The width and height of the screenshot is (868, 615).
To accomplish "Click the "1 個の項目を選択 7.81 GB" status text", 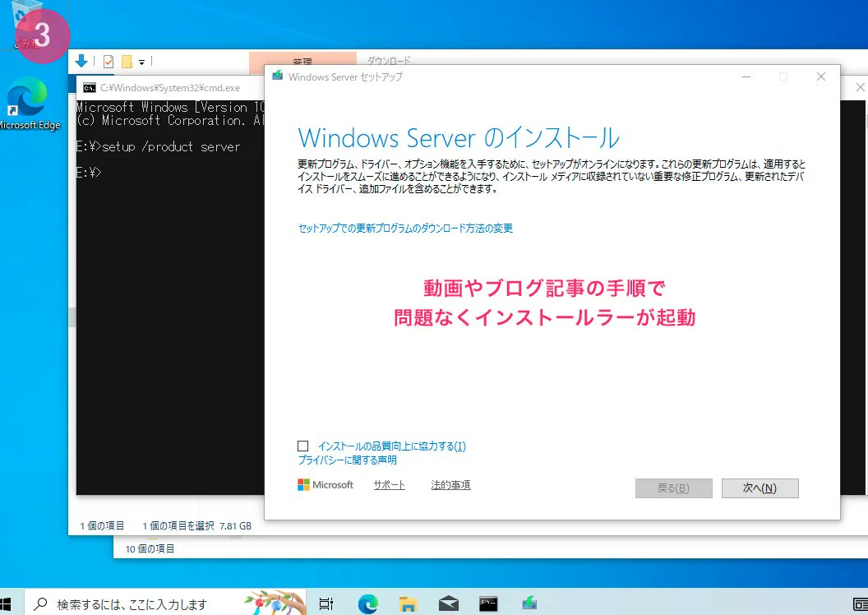I will click(196, 526).
